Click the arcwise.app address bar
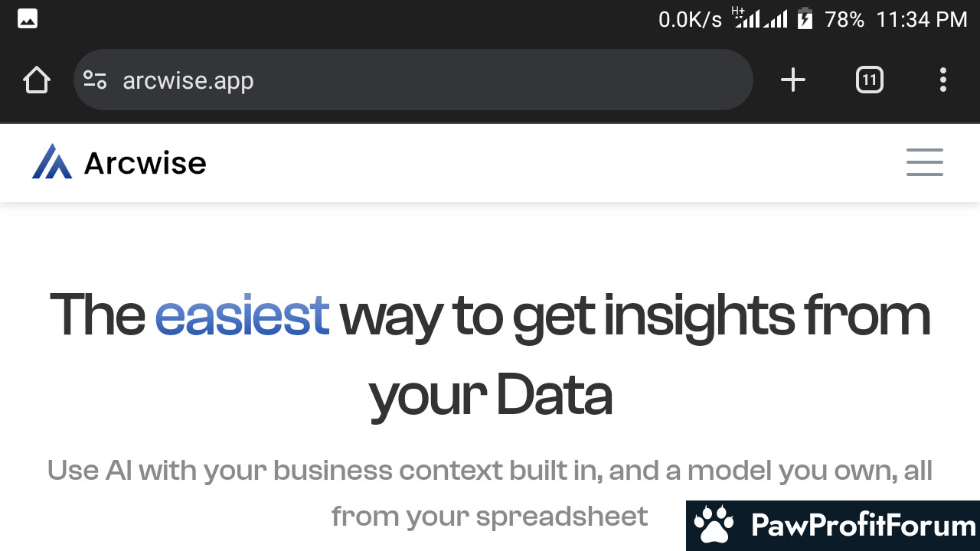 (413, 80)
